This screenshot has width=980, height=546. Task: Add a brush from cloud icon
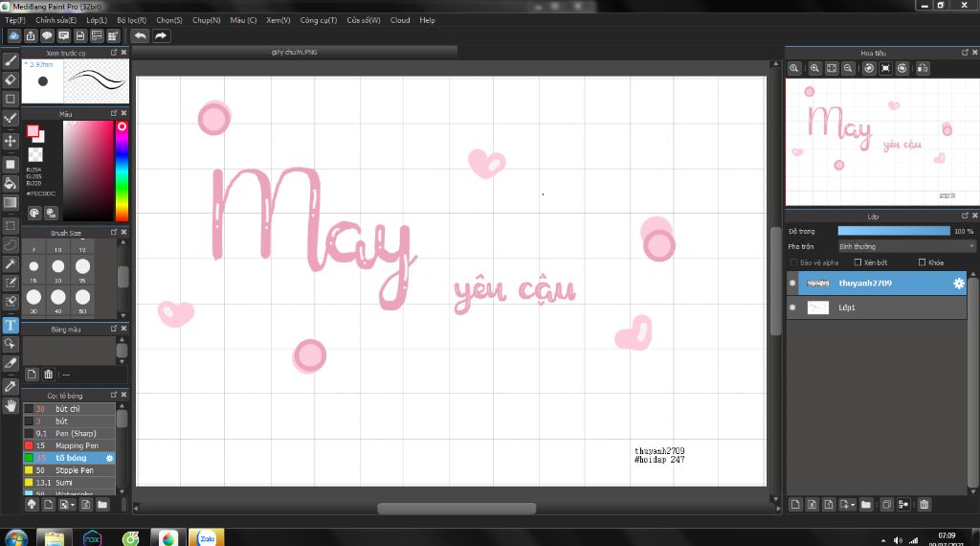[x=32, y=504]
